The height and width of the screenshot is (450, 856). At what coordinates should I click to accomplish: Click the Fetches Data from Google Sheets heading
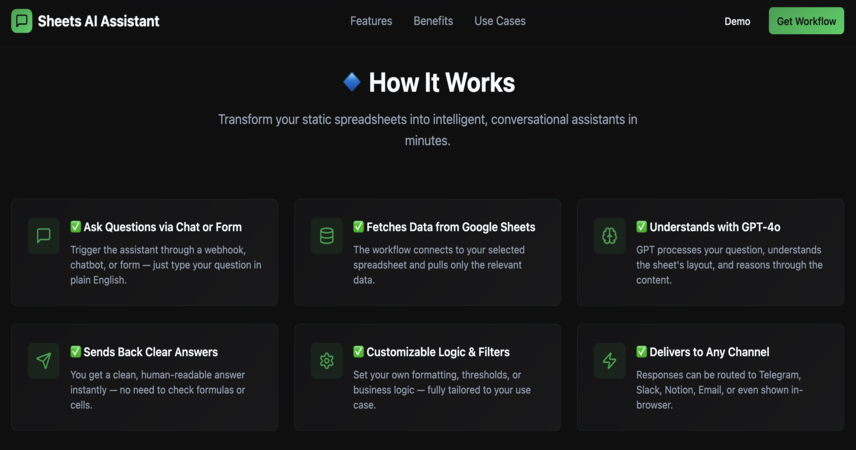(451, 227)
